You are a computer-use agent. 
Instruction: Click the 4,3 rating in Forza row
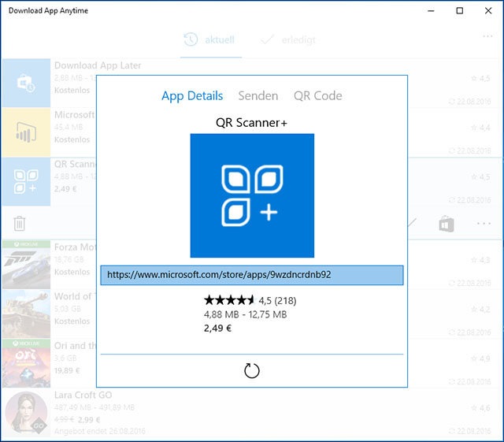click(480, 260)
